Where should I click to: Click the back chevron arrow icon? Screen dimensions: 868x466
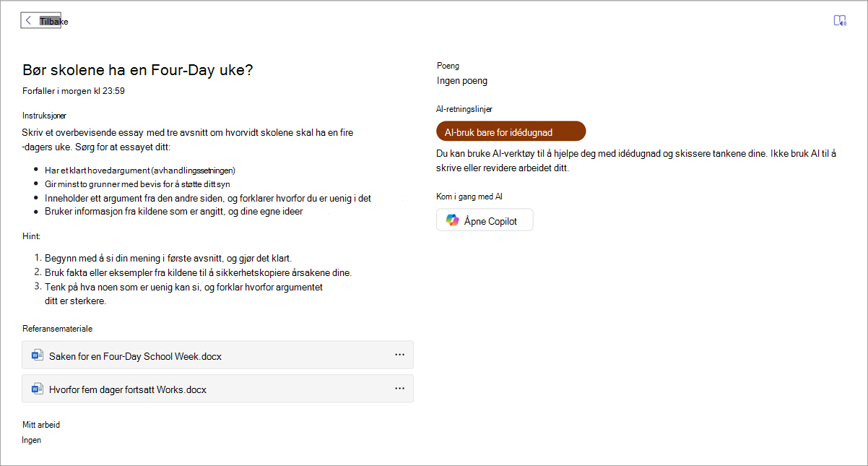28,21
